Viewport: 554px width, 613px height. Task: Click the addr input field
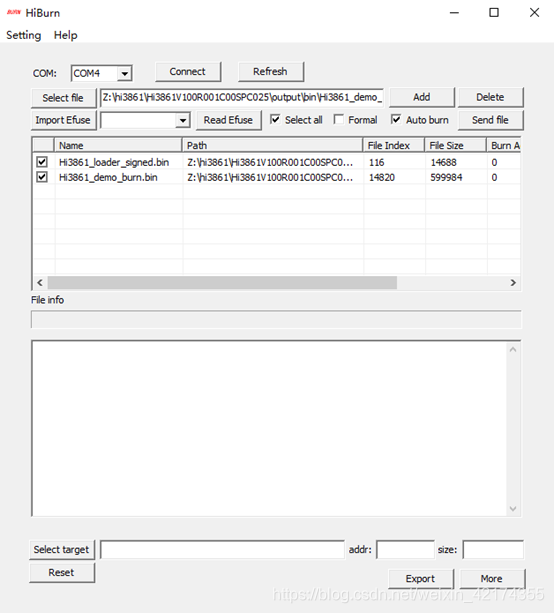pyautogui.click(x=405, y=550)
